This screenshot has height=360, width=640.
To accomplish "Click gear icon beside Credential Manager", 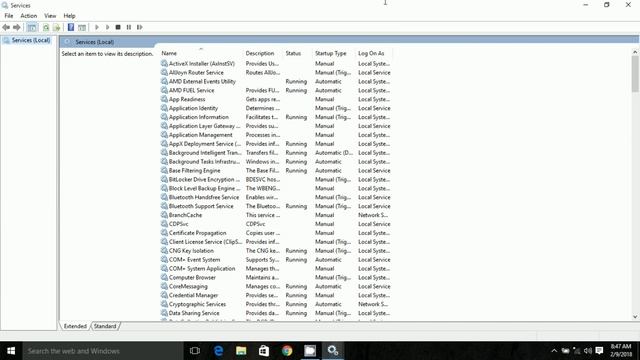I will (x=164, y=295).
